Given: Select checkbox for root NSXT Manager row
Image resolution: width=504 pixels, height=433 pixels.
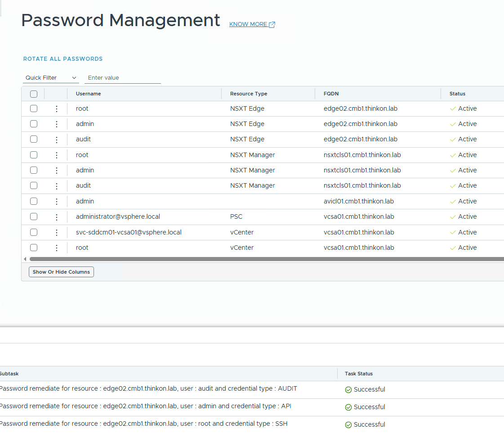Looking at the screenshot, I should click(x=34, y=155).
